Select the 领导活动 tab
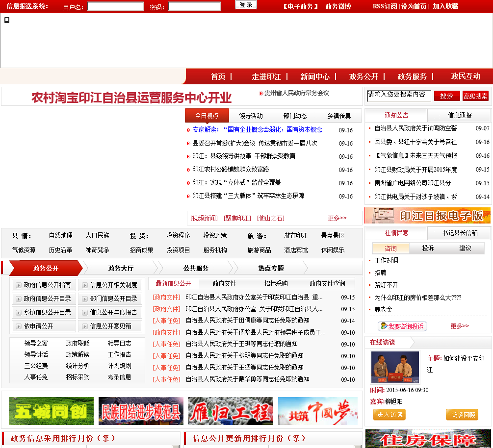This screenshot has height=448, width=493. 251,116
